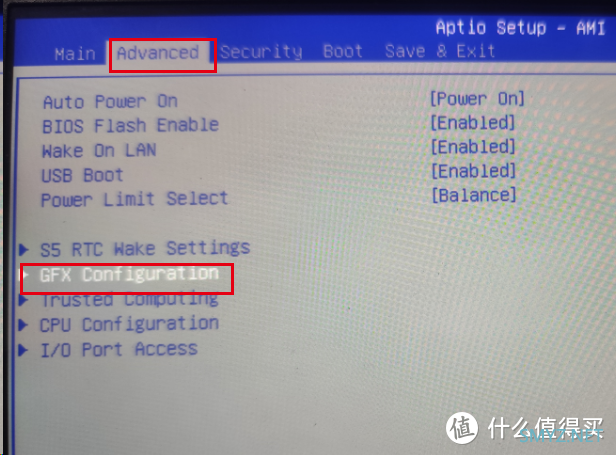
Task: Go to the Boot tab
Action: tap(343, 51)
